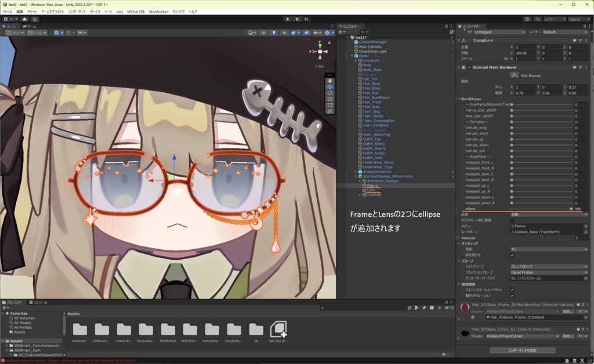Open the draw mode shading dropdown
This screenshot has height=364, width=594.
click(x=252, y=32)
